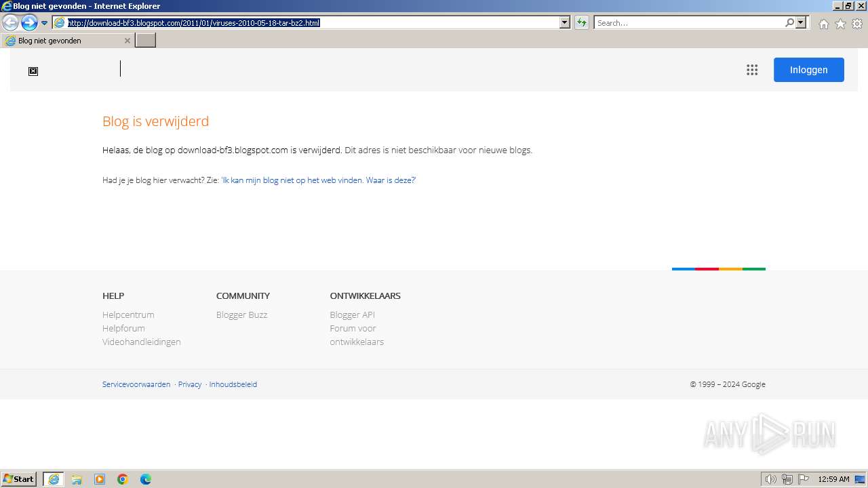This screenshot has height=488, width=868.
Task: Open the Helpforum link
Action: (123, 328)
